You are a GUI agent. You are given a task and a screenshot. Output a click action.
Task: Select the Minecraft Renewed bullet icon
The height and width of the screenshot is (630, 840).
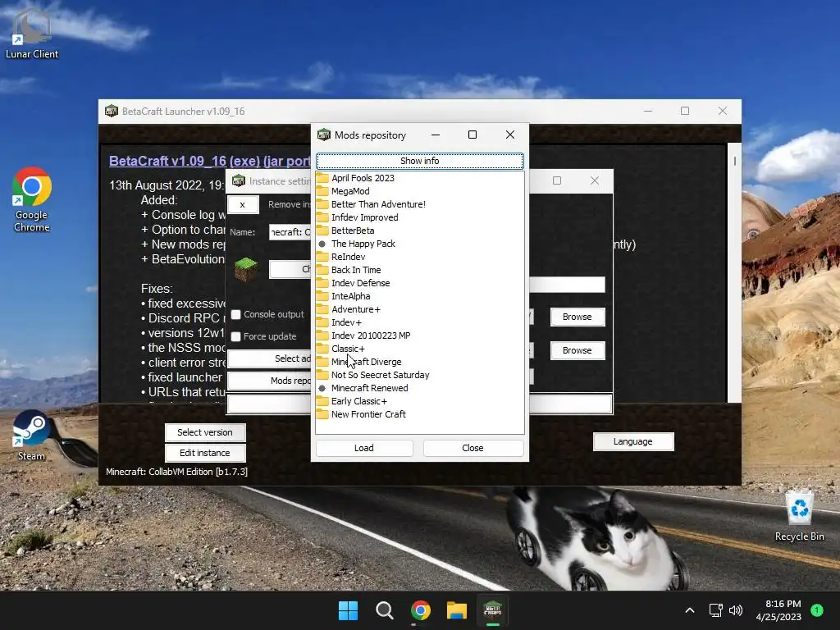pyautogui.click(x=322, y=388)
